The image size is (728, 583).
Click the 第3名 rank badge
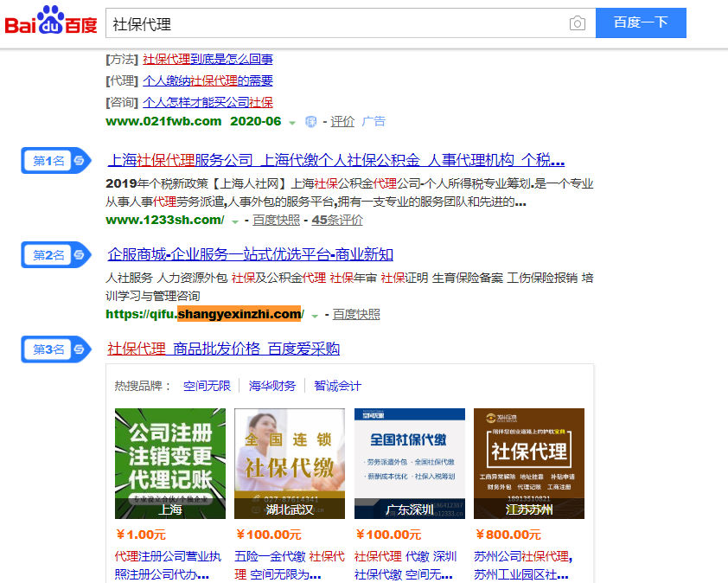tap(55, 349)
